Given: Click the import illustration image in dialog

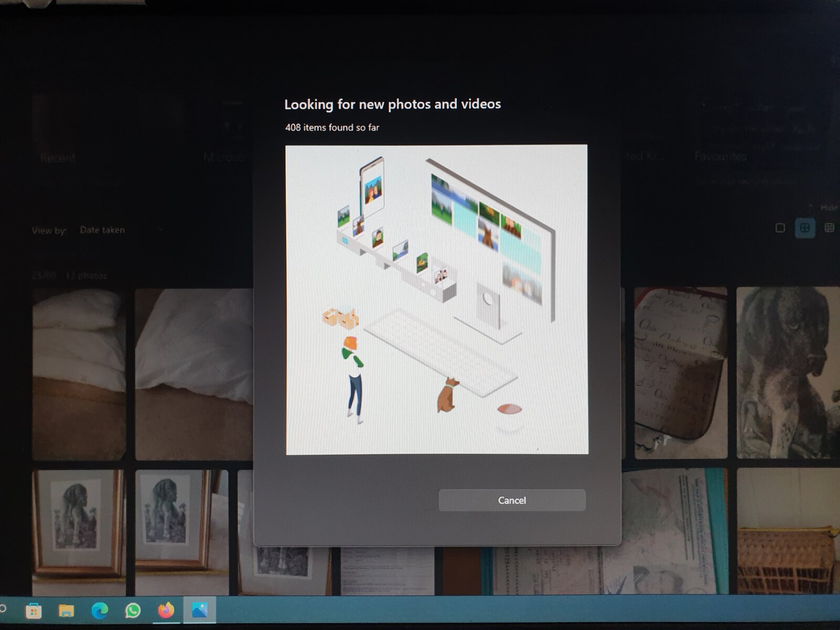Looking at the screenshot, I should 436,299.
